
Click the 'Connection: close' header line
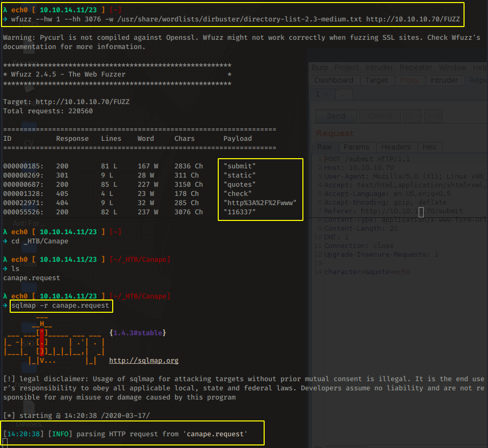click(x=359, y=246)
